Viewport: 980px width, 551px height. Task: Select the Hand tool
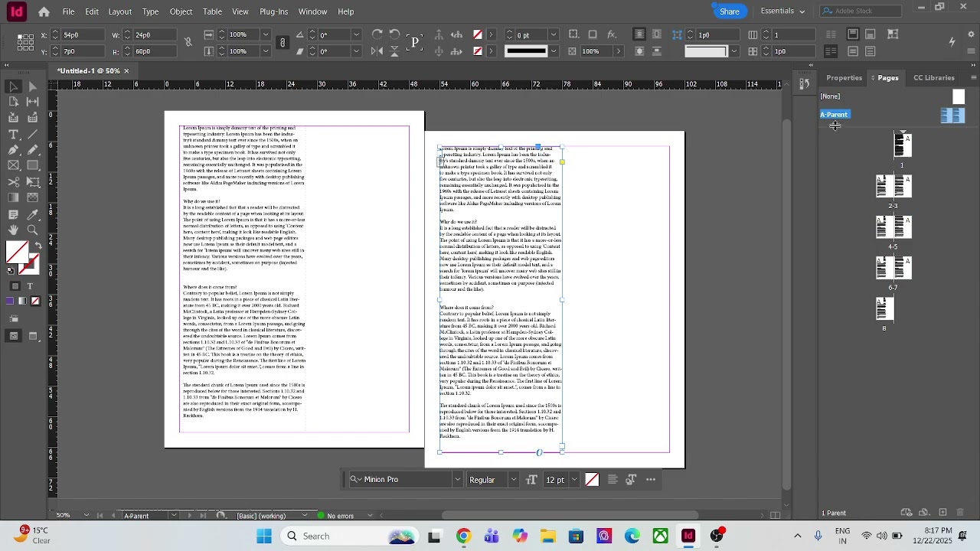[x=13, y=230]
